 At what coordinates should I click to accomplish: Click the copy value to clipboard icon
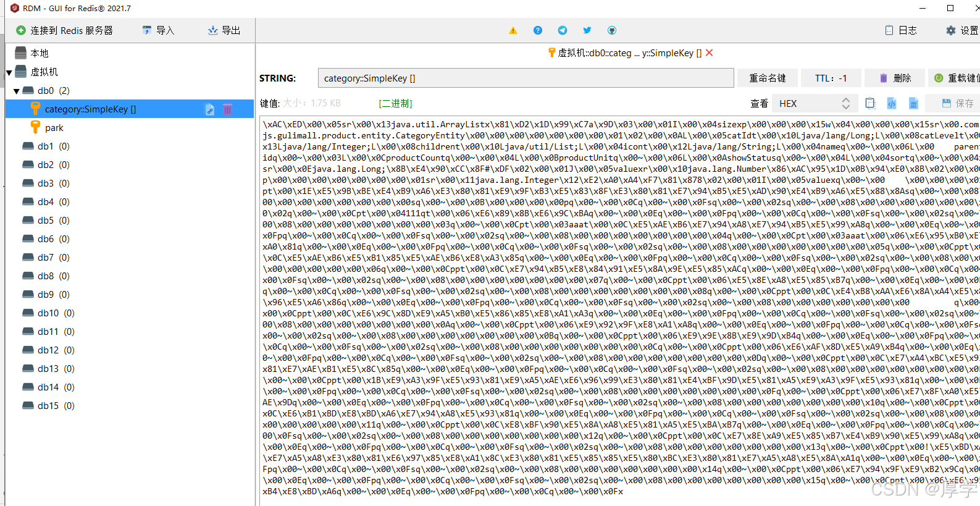[x=870, y=104]
